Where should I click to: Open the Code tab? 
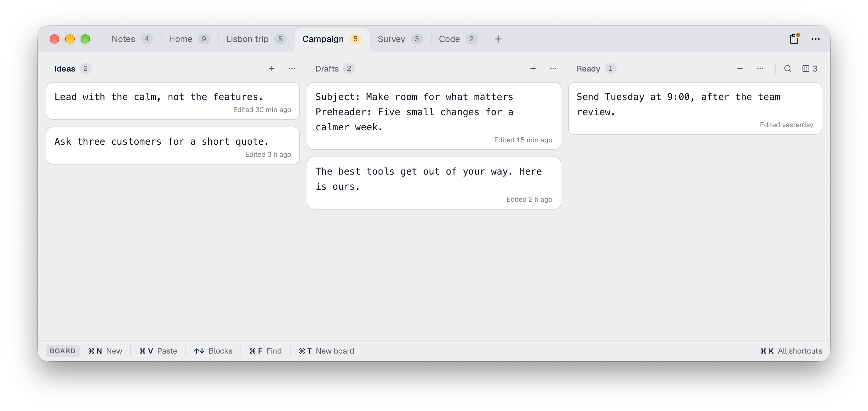point(458,39)
